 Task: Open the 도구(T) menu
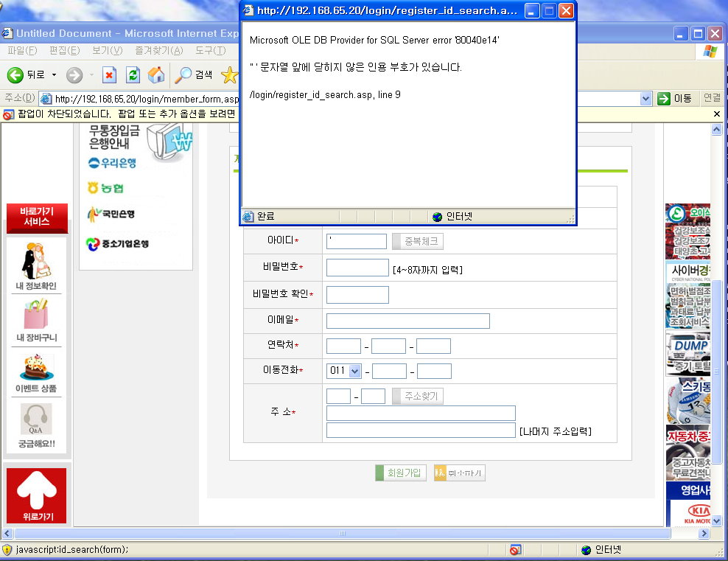tap(210, 50)
